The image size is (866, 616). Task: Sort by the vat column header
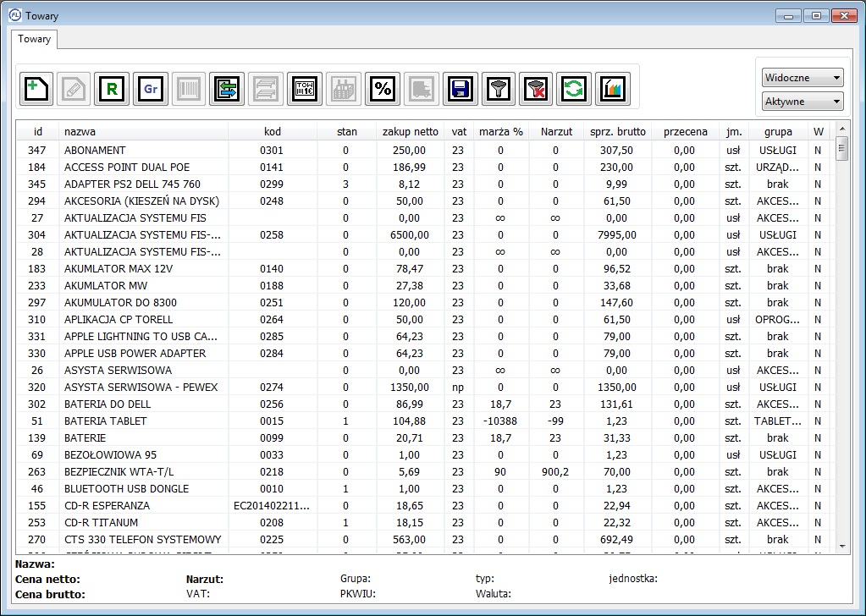(459, 132)
